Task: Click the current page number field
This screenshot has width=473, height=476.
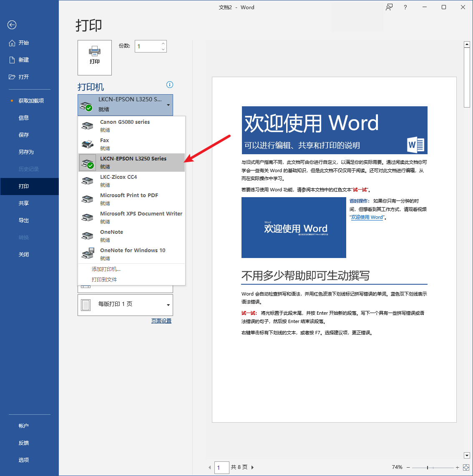Action: [x=222, y=468]
